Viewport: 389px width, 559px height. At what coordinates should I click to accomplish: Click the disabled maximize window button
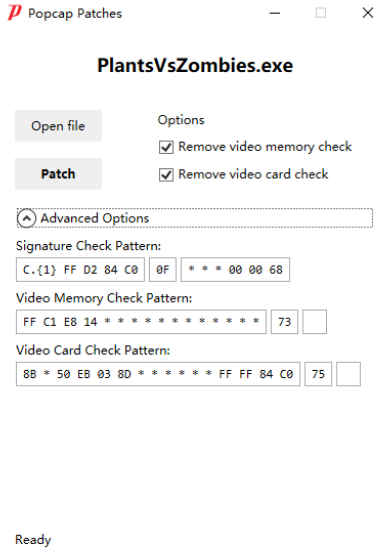point(321,13)
